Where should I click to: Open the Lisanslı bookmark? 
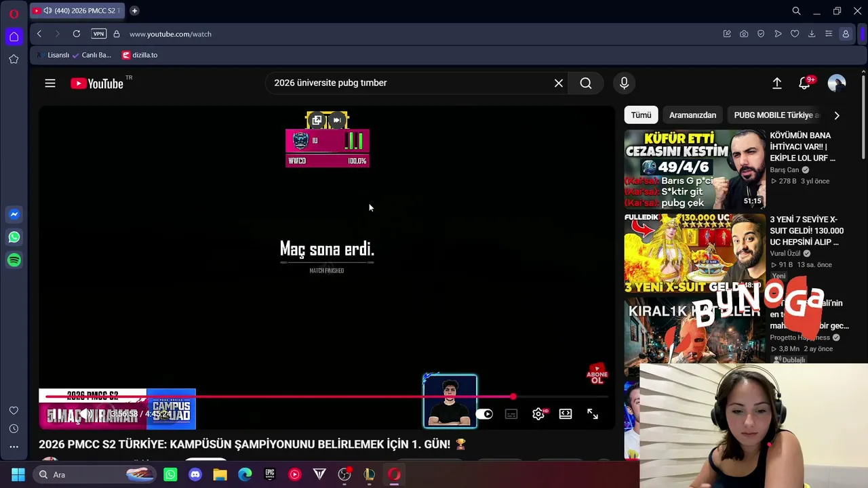tap(53, 55)
